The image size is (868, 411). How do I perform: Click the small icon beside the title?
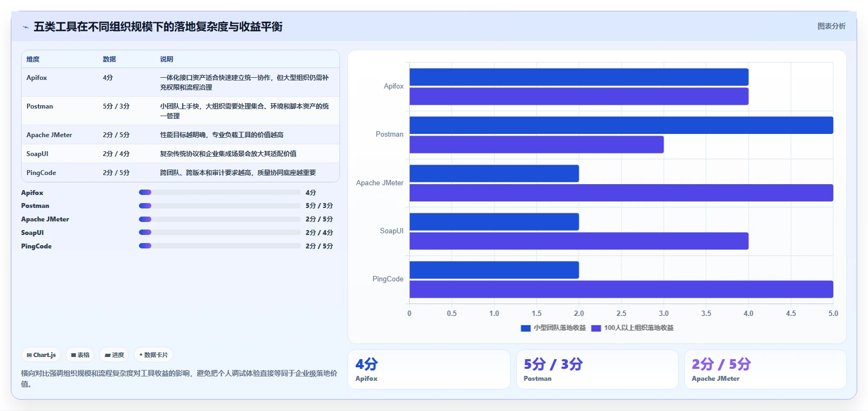[x=25, y=27]
